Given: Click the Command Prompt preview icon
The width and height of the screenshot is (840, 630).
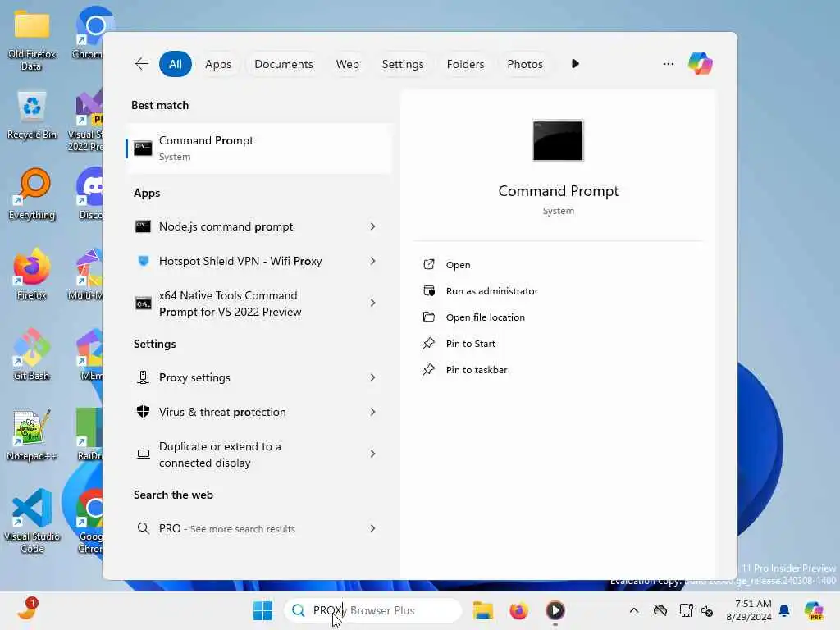Looking at the screenshot, I should click(558, 140).
